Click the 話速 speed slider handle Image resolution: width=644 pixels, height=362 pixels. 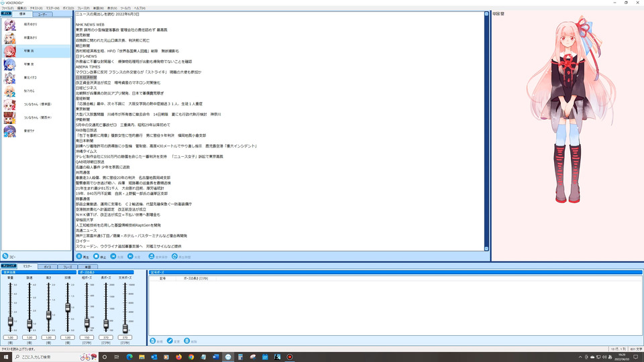[30, 324]
